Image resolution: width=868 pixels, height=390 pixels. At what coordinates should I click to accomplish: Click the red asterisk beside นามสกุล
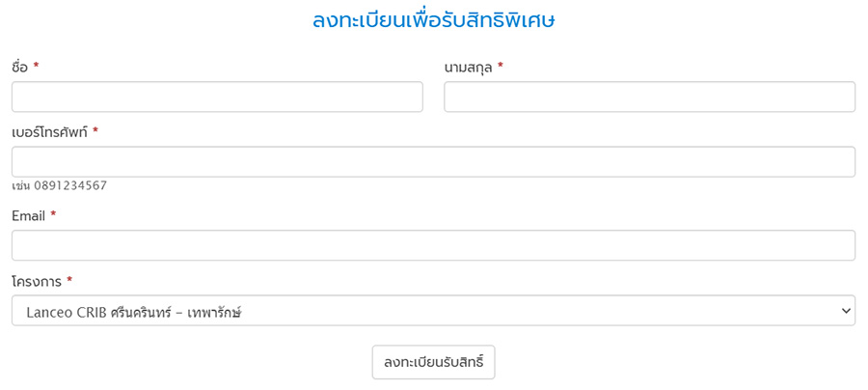coord(501,67)
